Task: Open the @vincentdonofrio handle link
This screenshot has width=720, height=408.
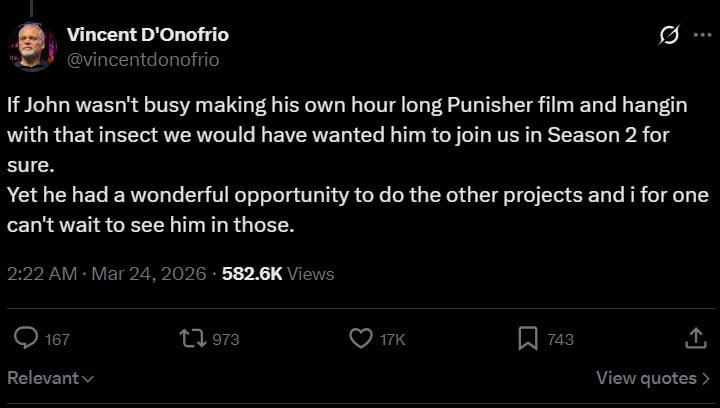Action: click(x=143, y=59)
